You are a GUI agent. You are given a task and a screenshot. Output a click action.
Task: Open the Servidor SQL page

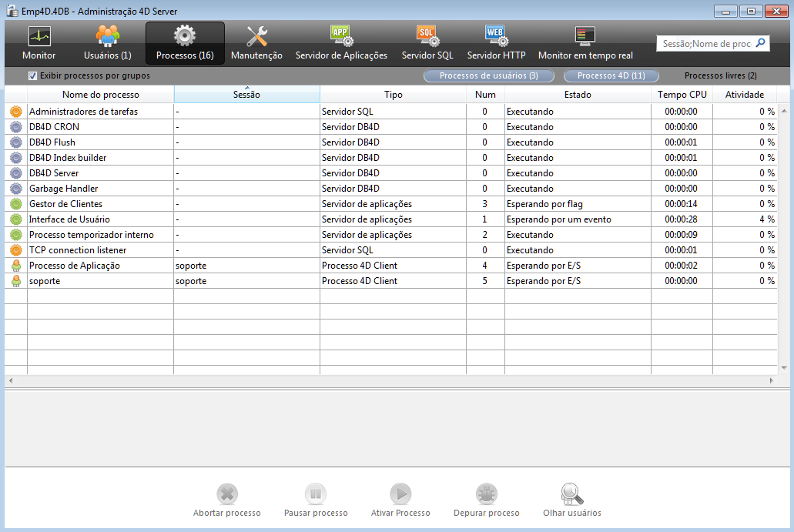coord(427,37)
